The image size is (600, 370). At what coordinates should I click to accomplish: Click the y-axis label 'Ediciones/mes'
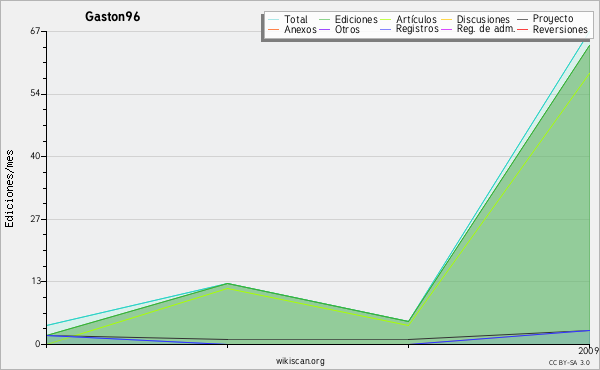point(9,189)
